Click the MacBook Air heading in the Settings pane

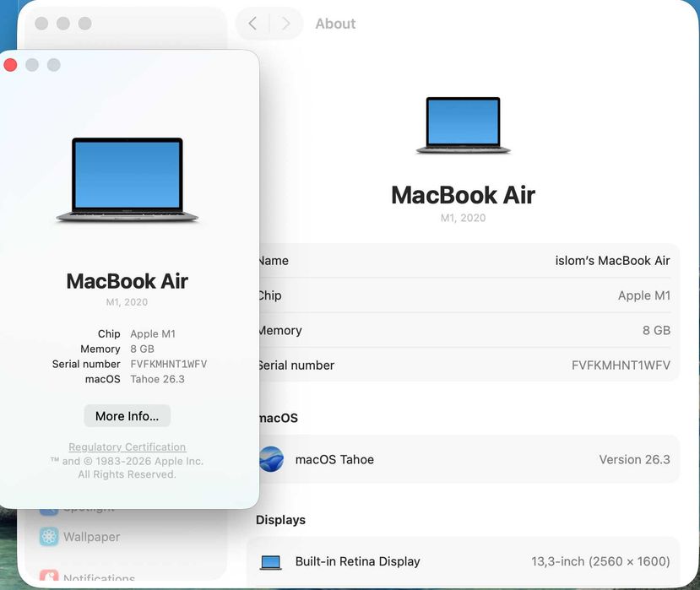[463, 195]
